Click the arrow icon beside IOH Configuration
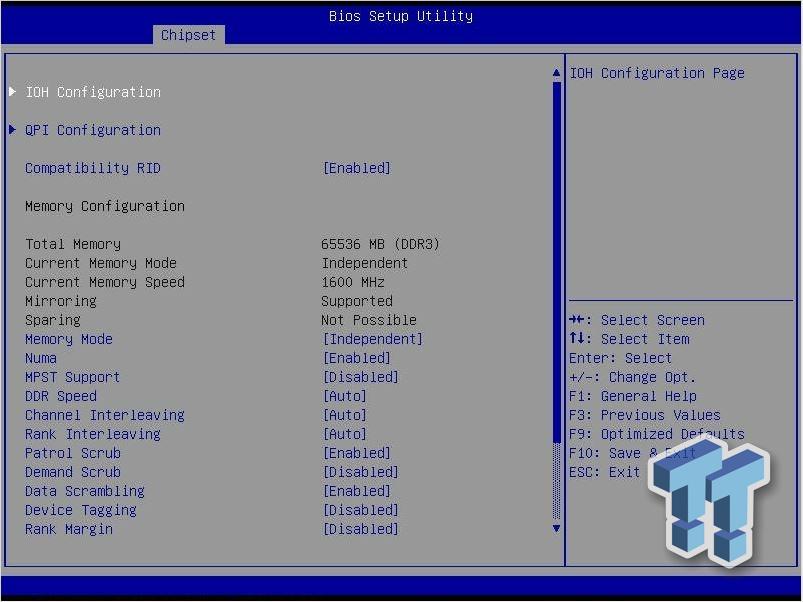Viewport: 803px width, 602px height. pos(12,92)
